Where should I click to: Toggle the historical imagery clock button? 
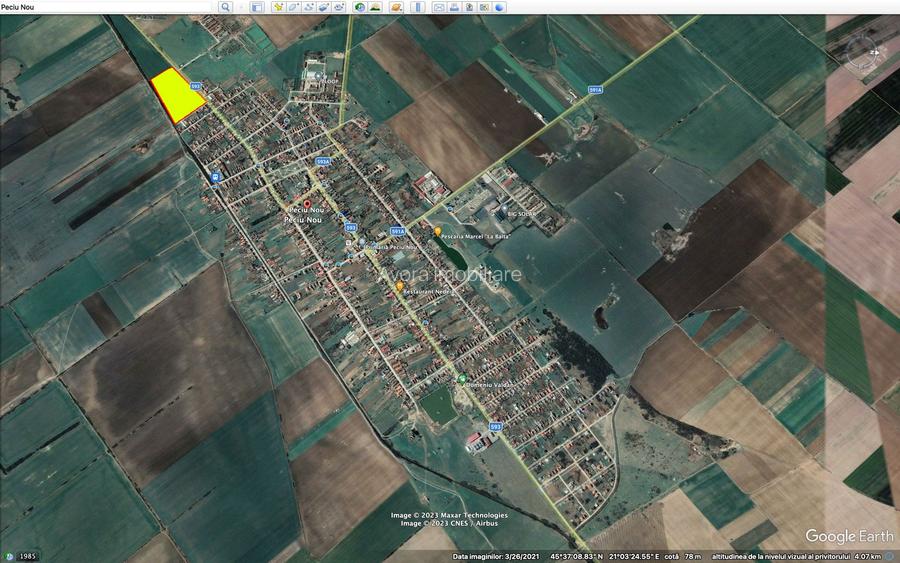pyautogui.click(x=359, y=7)
